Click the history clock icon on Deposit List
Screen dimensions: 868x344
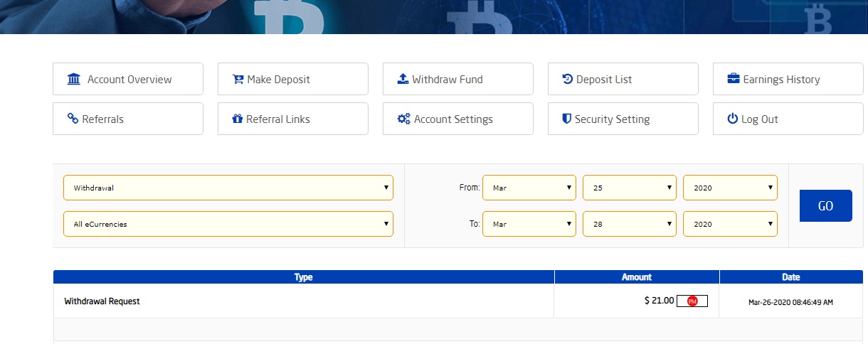[x=568, y=79]
